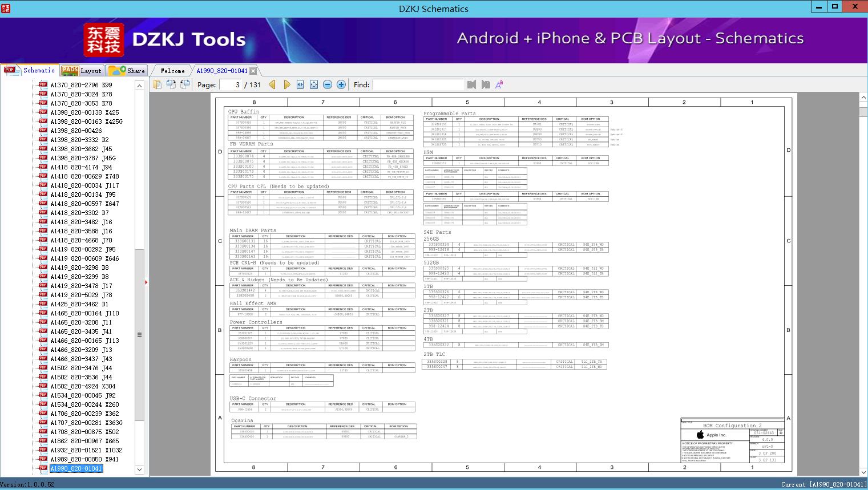Open A1425_820-3462 D1 schematic

point(79,304)
